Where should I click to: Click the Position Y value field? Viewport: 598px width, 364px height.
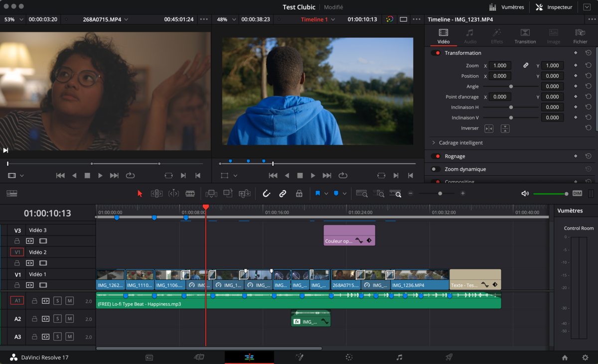(552, 76)
